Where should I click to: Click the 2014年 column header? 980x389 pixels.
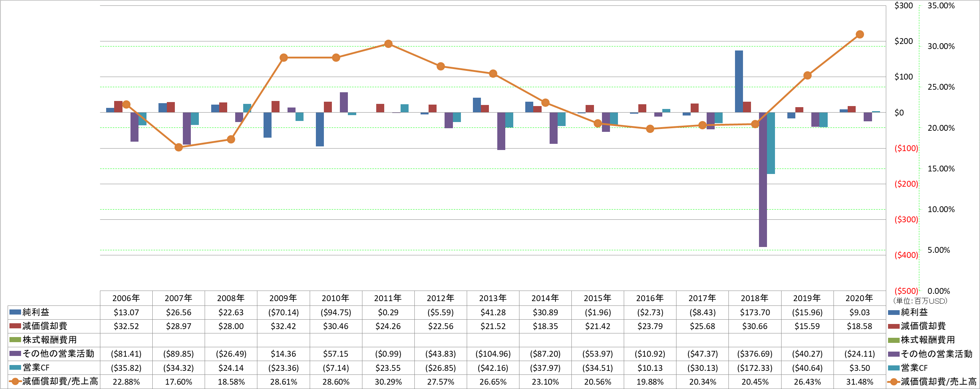click(545, 298)
